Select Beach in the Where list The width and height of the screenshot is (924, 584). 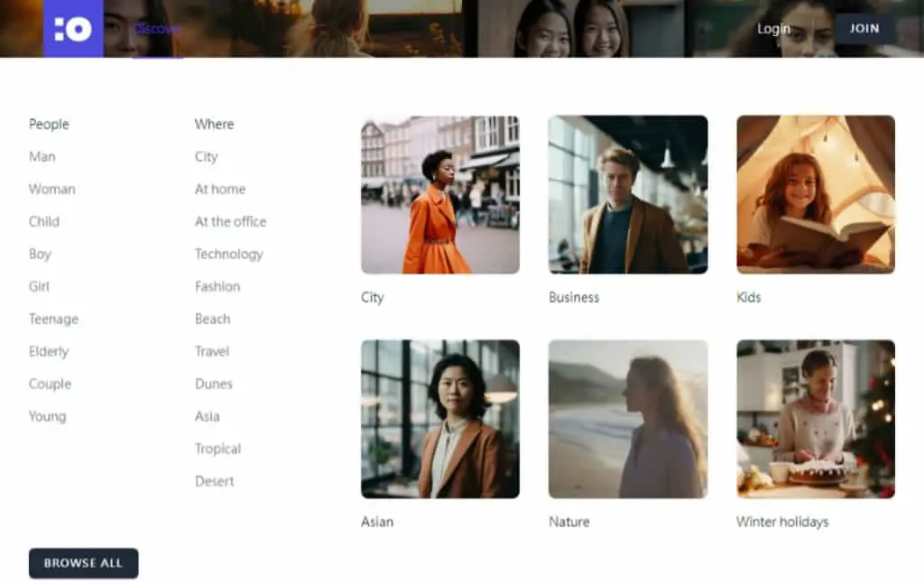point(212,319)
